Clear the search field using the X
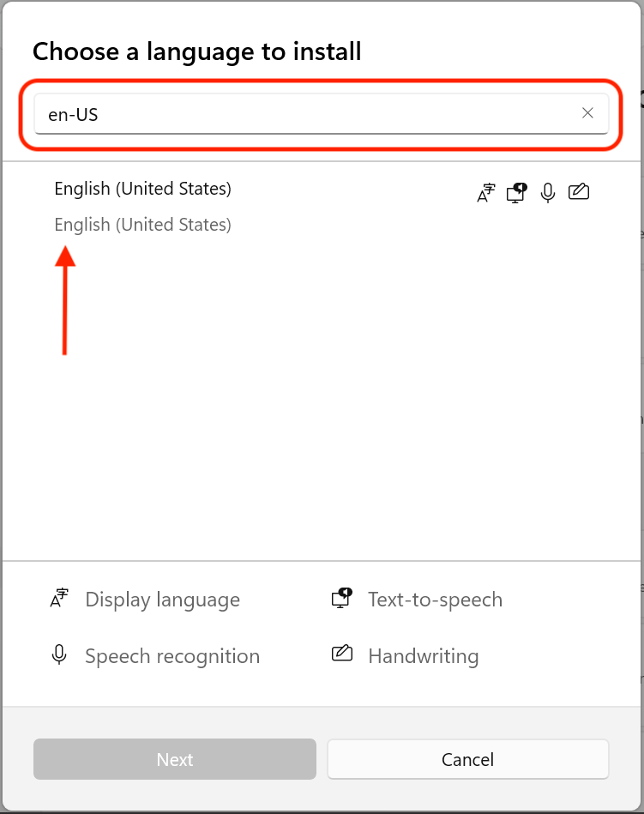This screenshot has width=644, height=814. point(588,112)
